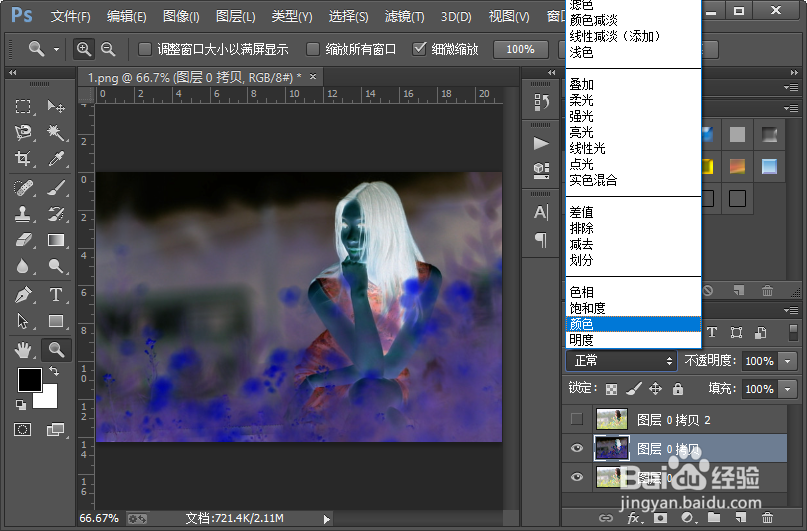
Task: Hide layer 图层 0
Action: pyautogui.click(x=577, y=477)
